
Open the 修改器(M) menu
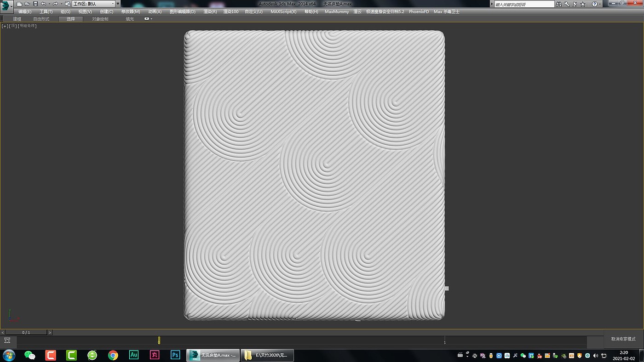point(131,11)
